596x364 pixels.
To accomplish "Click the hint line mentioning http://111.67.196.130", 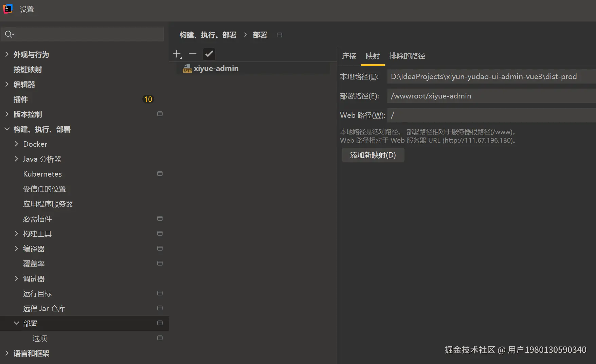I will (429, 140).
